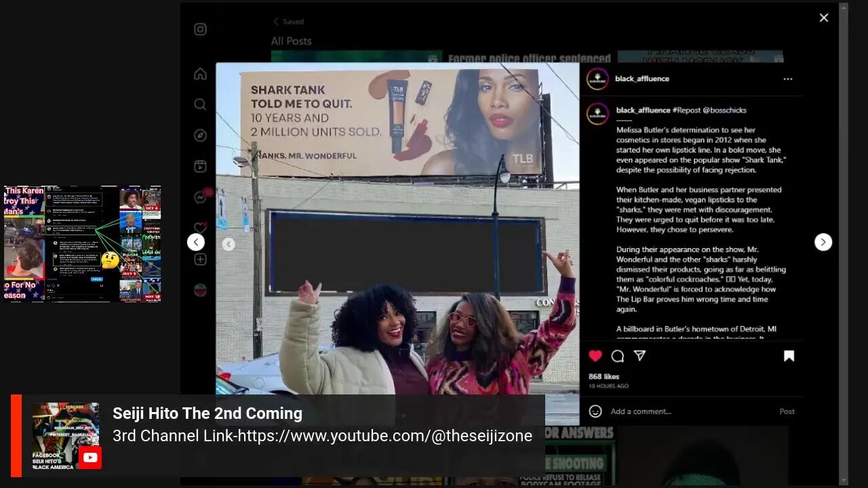Open the Explore compass icon
Screen dimensions: 868x488
pos(200,136)
